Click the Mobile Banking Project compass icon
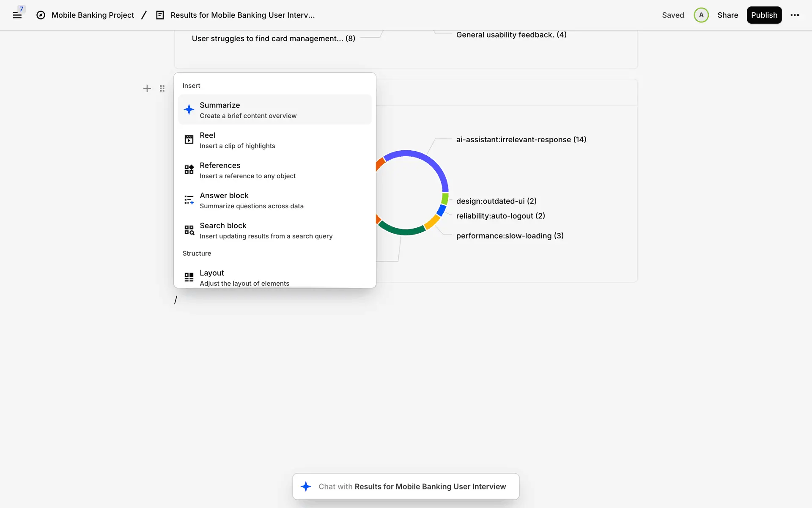This screenshot has height=508, width=812. pyautogui.click(x=41, y=15)
